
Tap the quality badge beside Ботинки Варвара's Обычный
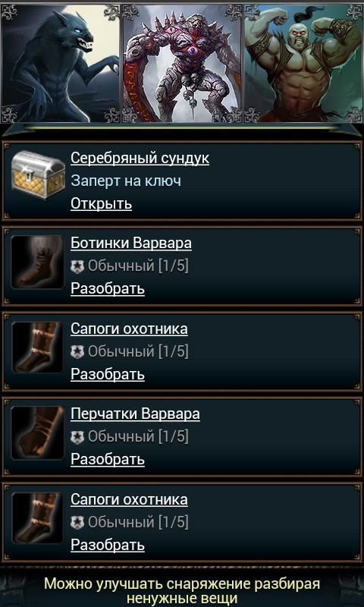pos(78,267)
